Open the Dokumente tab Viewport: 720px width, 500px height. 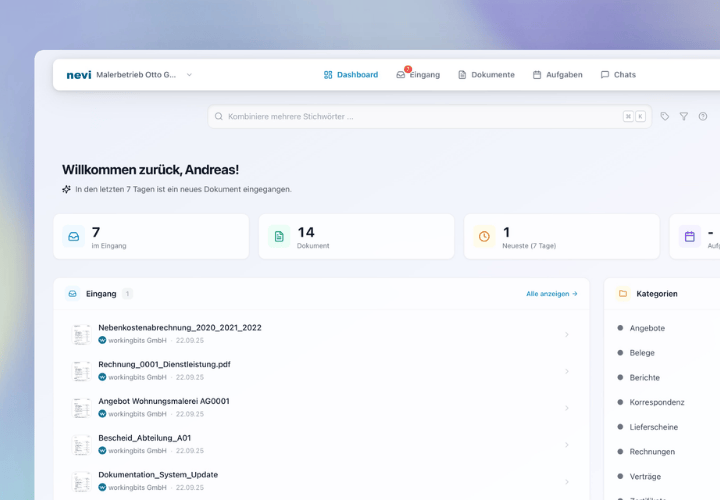(x=486, y=75)
